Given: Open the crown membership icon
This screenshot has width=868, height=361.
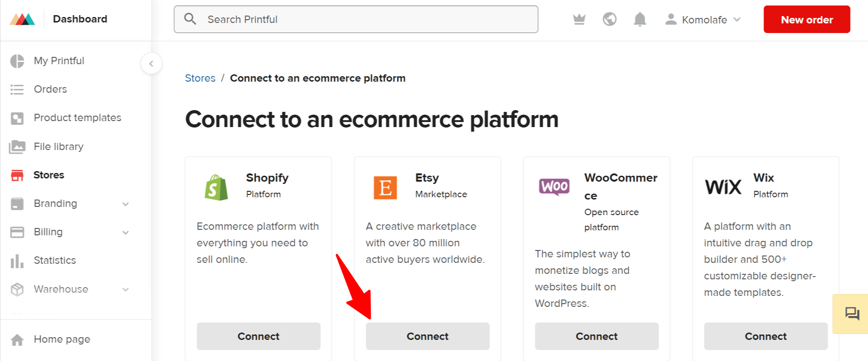Looking at the screenshot, I should (579, 19).
